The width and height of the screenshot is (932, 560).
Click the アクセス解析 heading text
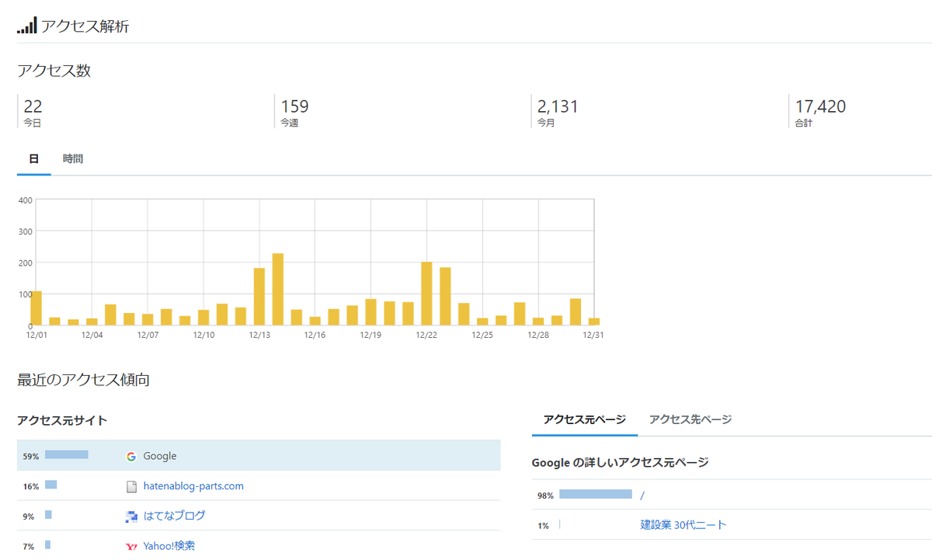(85, 26)
